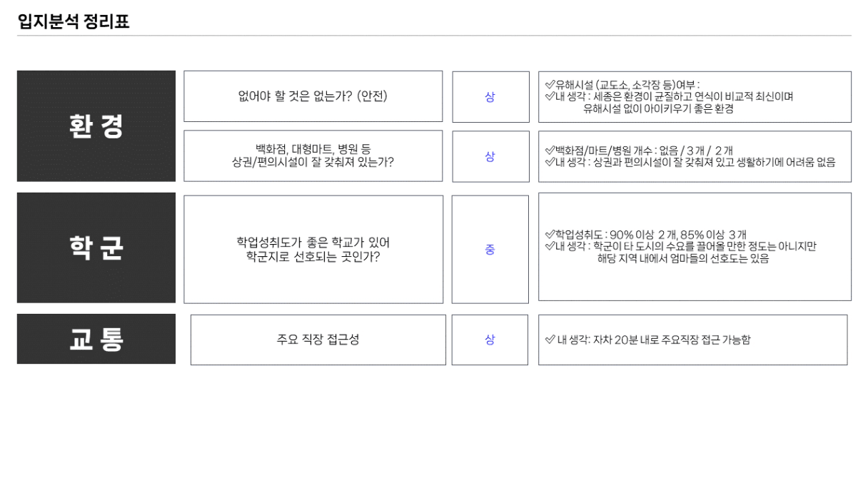Viewport: 868px width, 488px height.
Task: Click the checkmark beside 세종은 환경이 균질하고
Action: 550,96
